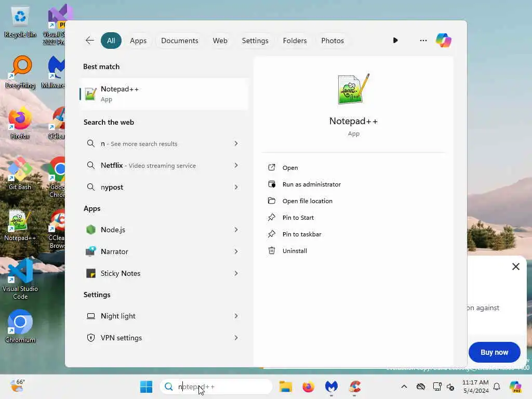Open Notepad++ desktop shortcut
This screenshot has width=532, height=399.
coord(20,225)
